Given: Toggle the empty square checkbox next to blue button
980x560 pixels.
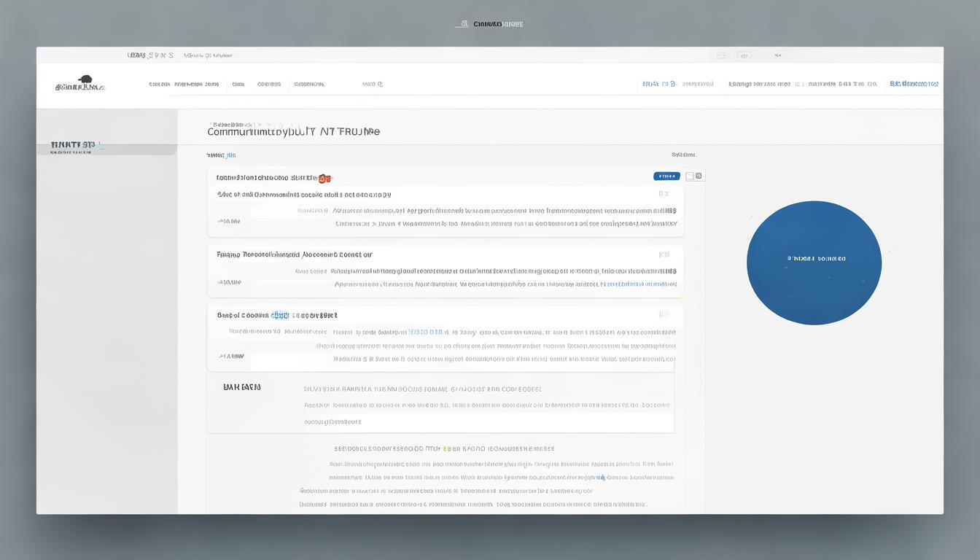Looking at the screenshot, I should (689, 176).
